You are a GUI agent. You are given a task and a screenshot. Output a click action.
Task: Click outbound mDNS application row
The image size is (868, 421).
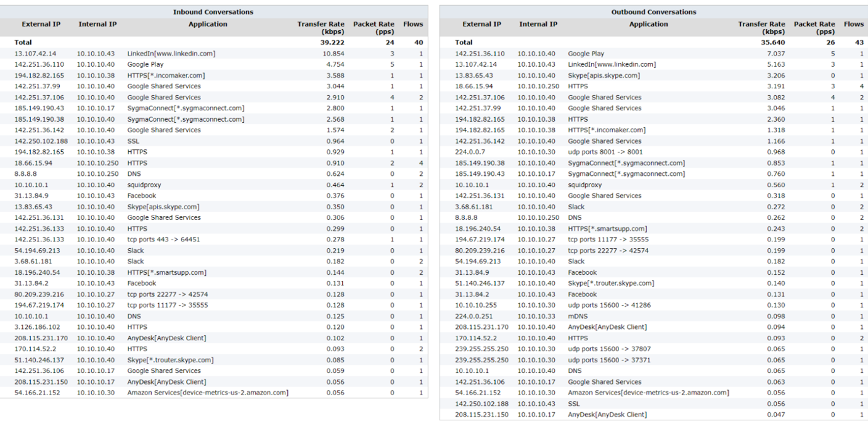[x=654, y=316]
